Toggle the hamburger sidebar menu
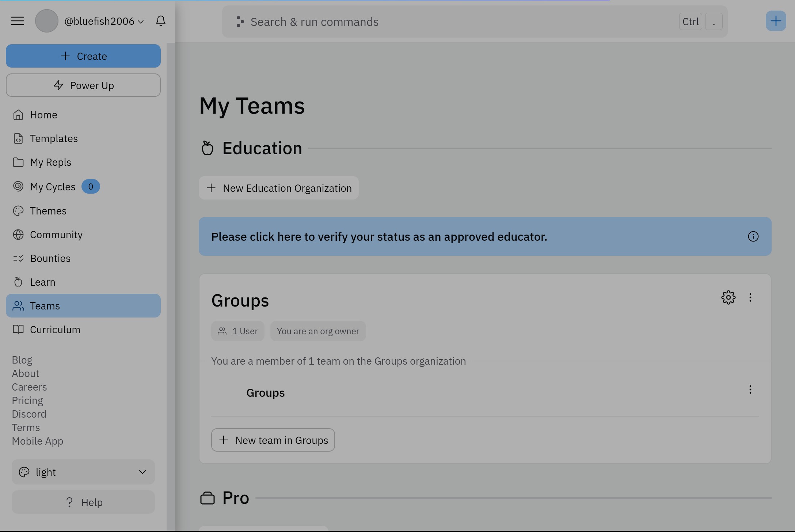This screenshot has height=532, width=795. click(x=18, y=21)
